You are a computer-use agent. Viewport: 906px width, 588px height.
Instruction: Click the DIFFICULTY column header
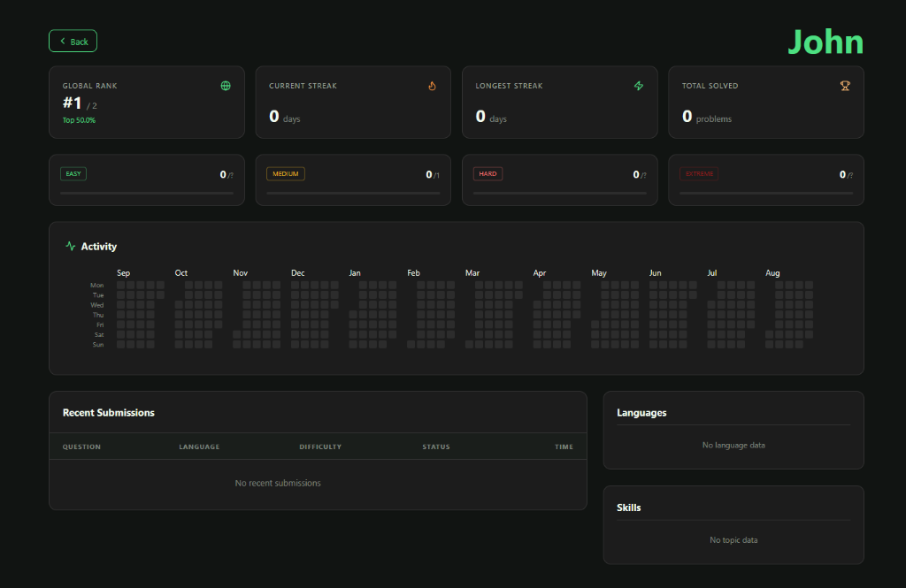[320, 447]
